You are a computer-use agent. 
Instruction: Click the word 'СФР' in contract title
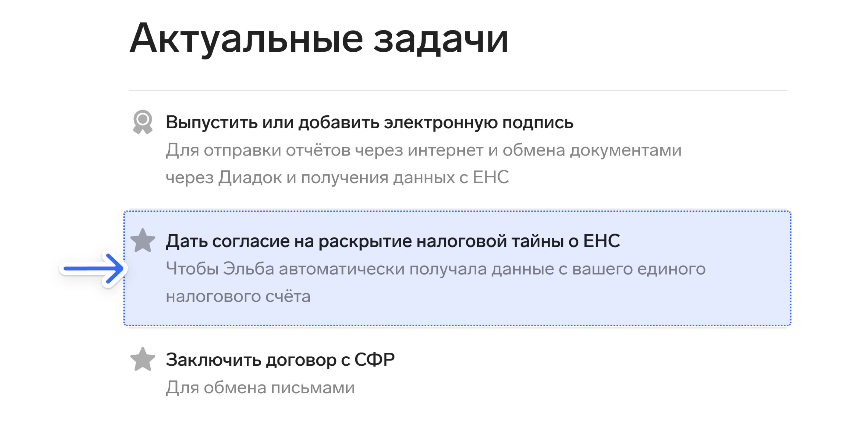(x=374, y=360)
